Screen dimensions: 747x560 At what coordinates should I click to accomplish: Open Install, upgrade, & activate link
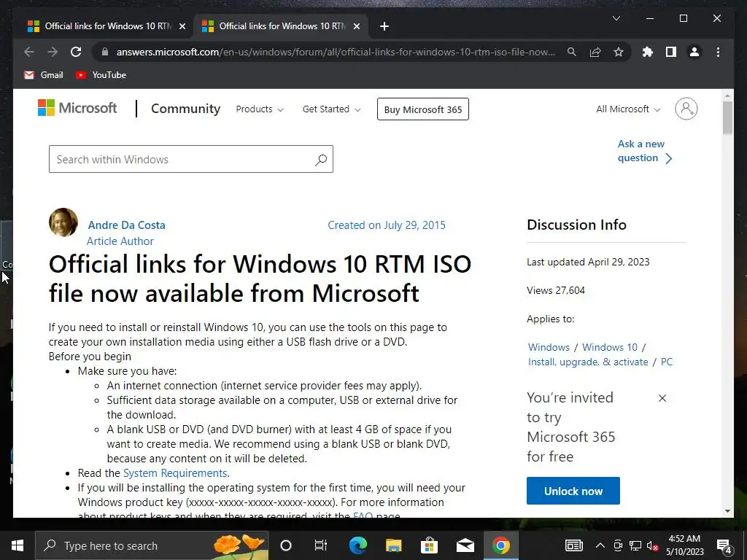[x=588, y=362]
